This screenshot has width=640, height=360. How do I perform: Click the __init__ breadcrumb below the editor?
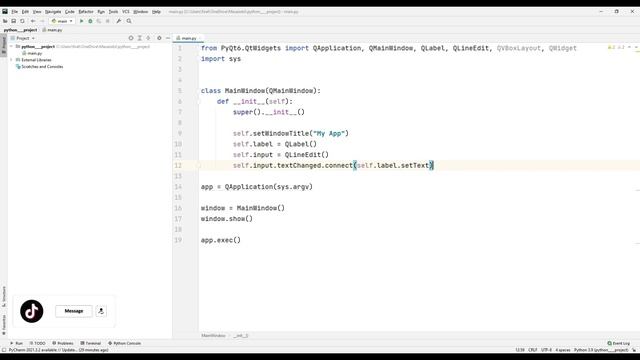tap(241, 336)
